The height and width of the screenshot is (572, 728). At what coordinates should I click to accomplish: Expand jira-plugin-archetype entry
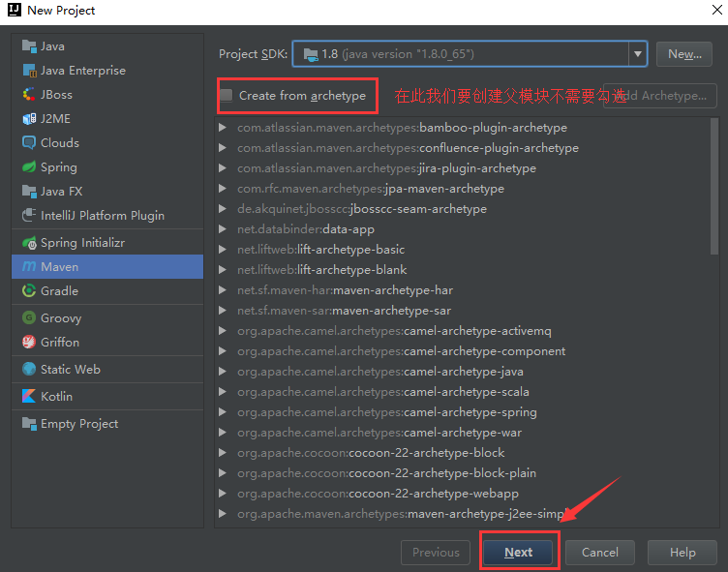pyautogui.click(x=223, y=168)
